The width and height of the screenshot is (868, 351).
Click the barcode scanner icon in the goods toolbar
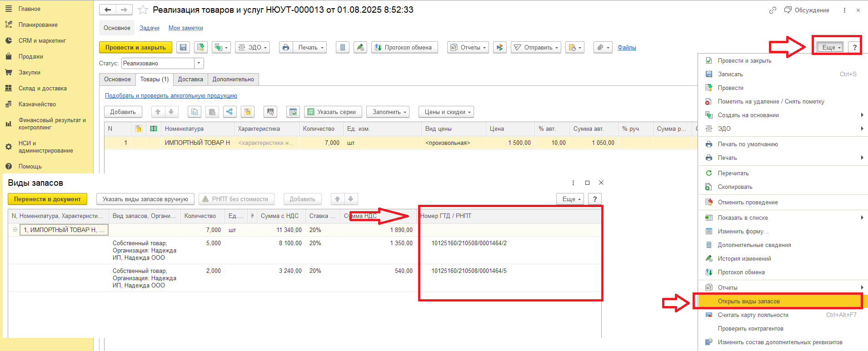pos(270,112)
